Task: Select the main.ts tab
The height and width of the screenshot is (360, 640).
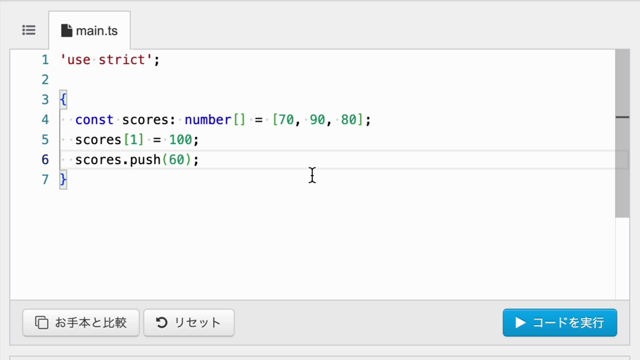Action: tap(89, 31)
